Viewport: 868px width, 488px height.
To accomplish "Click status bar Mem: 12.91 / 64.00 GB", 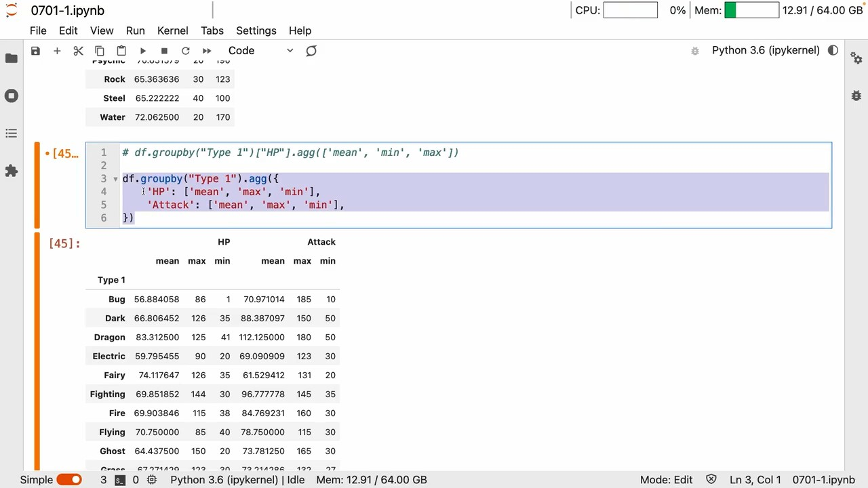I will click(372, 479).
